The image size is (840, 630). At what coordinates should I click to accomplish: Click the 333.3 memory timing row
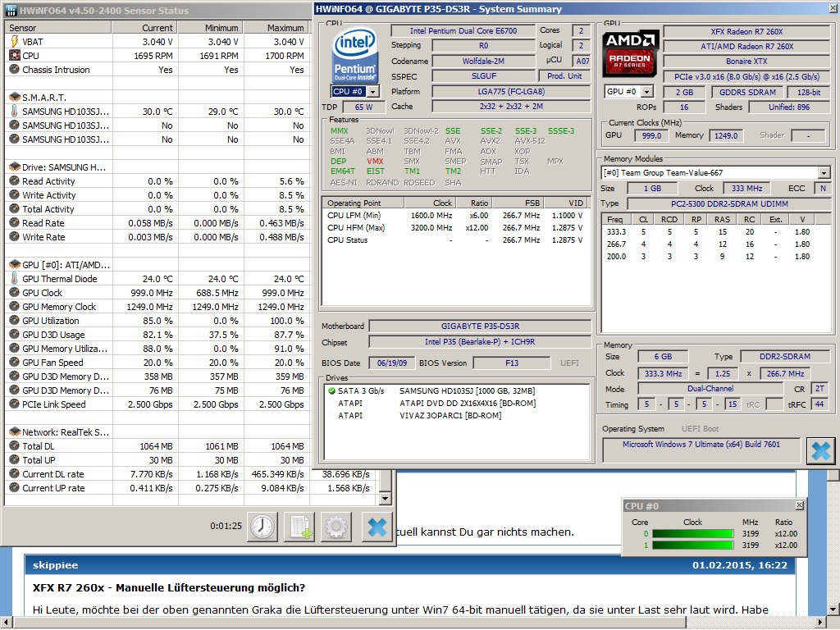pos(715,232)
